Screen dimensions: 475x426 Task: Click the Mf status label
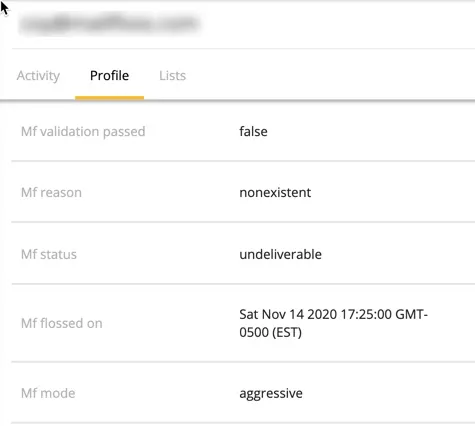(49, 254)
